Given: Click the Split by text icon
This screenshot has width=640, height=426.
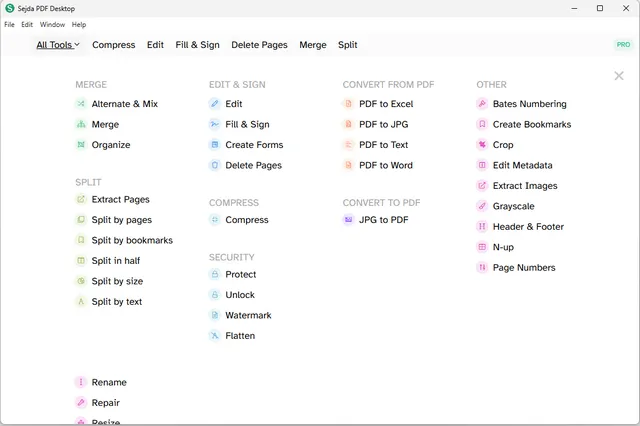Looking at the screenshot, I should pos(81,302).
